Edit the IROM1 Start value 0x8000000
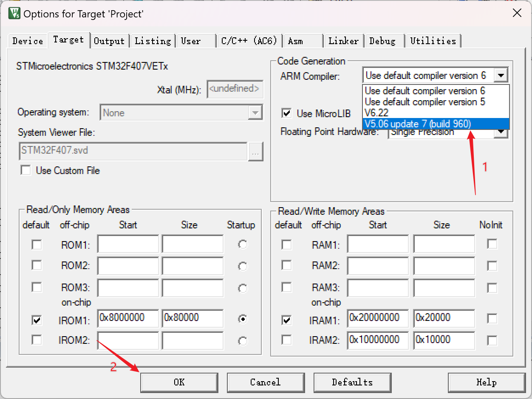The image size is (532, 399). point(128,319)
